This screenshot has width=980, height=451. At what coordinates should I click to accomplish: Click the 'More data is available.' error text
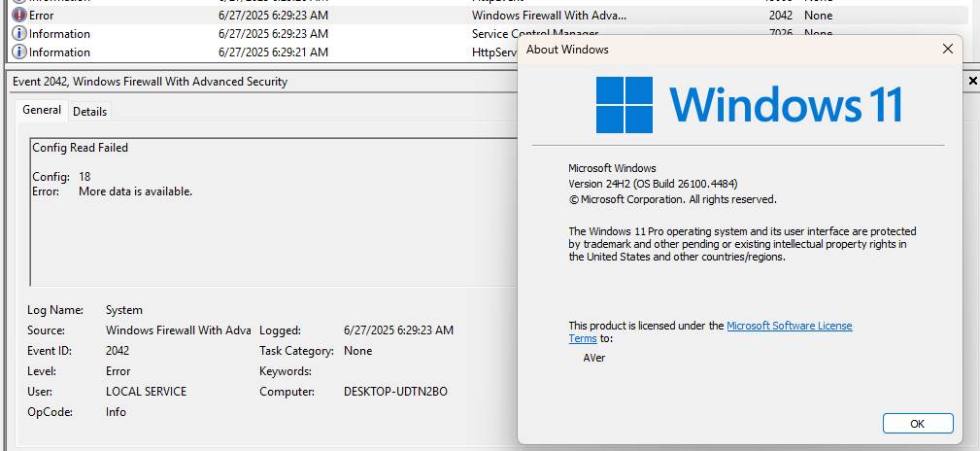point(136,191)
